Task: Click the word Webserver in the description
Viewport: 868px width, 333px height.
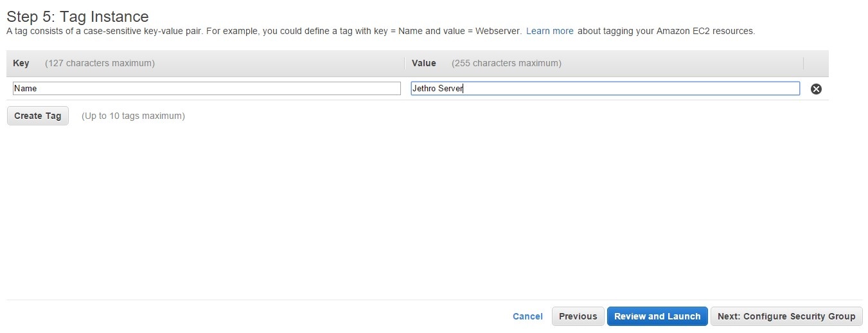Action: [x=498, y=31]
